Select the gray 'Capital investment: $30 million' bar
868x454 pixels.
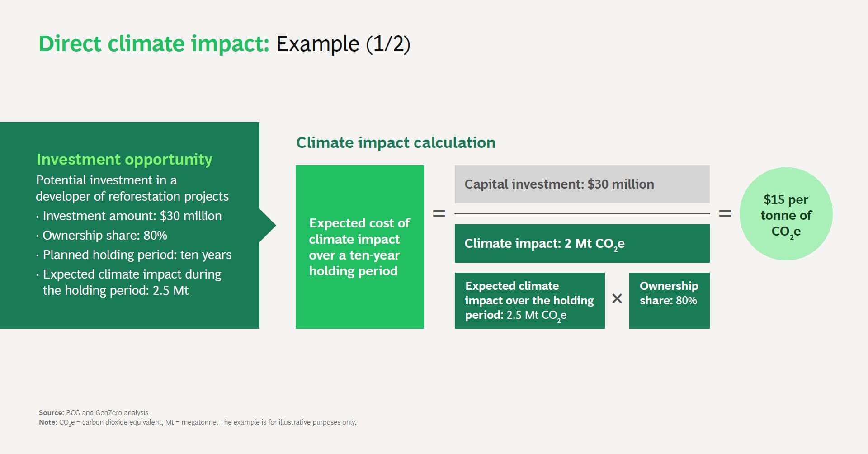coord(582,184)
